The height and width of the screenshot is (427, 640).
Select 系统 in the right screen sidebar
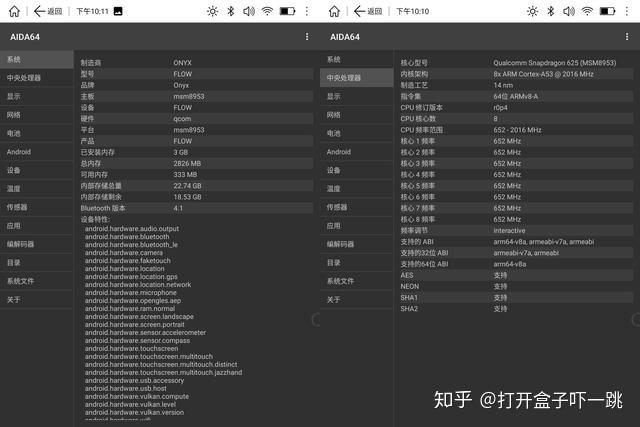click(357, 60)
